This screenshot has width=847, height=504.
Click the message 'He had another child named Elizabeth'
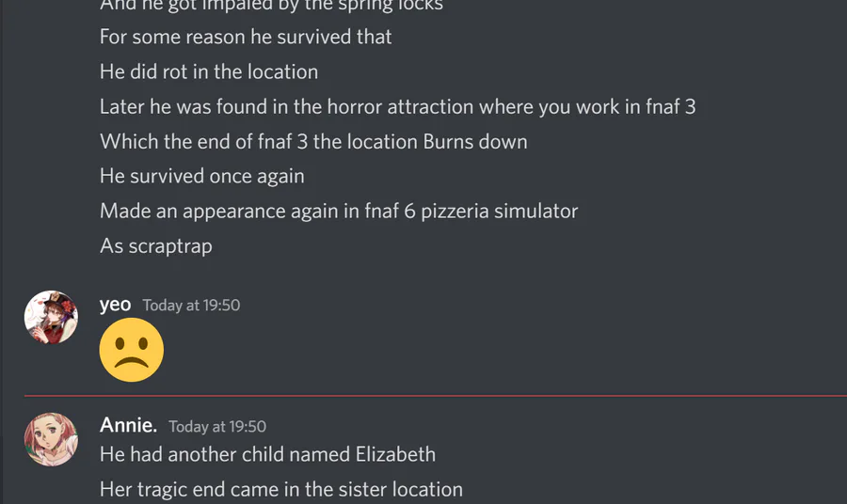(267, 455)
